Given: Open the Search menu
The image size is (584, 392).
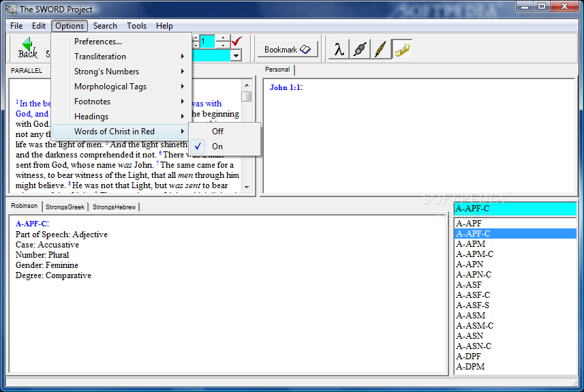Looking at the screenshot, I should point(105,26).
